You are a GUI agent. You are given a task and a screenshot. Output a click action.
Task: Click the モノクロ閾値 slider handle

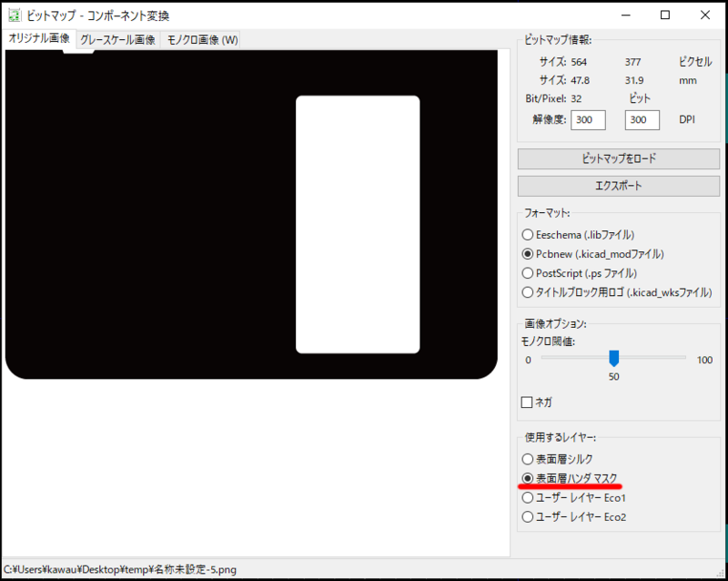[614, 360]
